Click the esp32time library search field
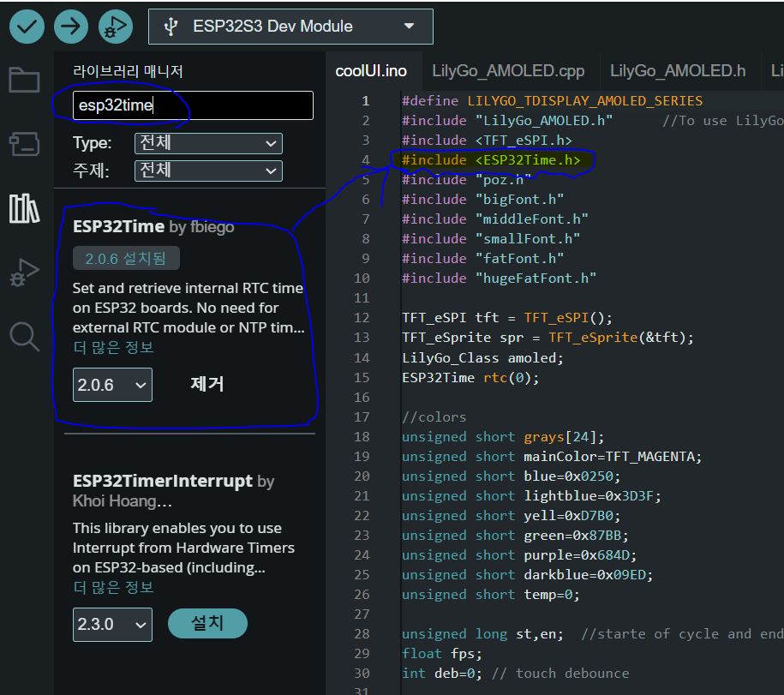This screenshot has width=784, height=695. tap(193, 105)
